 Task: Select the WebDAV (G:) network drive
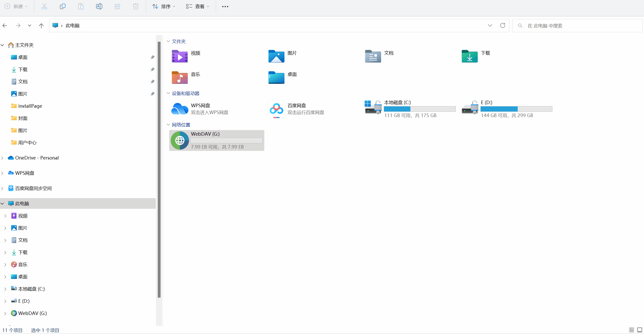coord(216,140)
